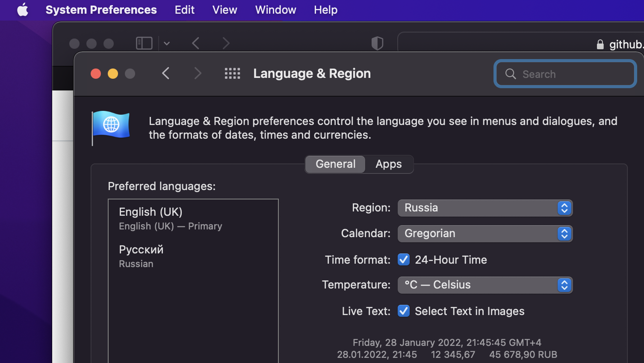Click the Apple menu icon
The image size is (644, 363).
pos(23,10)
